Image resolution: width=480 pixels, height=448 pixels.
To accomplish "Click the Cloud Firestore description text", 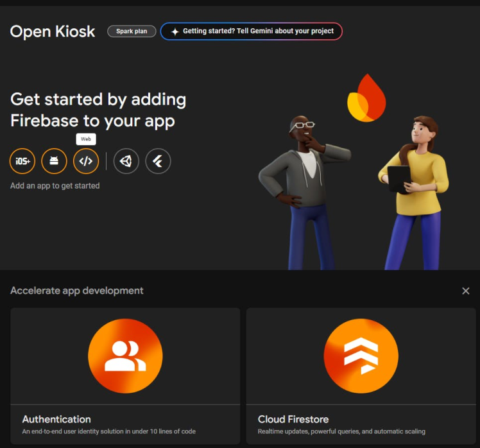I will point(341,431).
